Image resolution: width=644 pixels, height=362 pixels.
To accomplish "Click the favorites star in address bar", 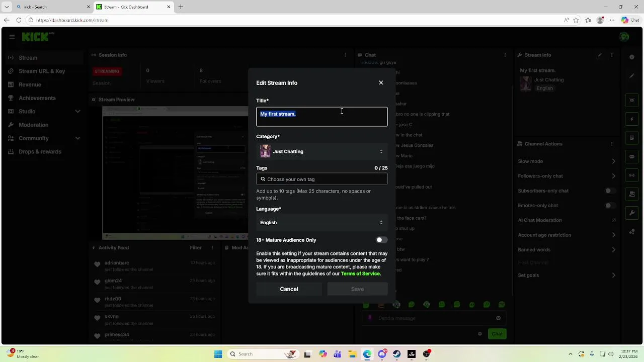I will [576, 20].
